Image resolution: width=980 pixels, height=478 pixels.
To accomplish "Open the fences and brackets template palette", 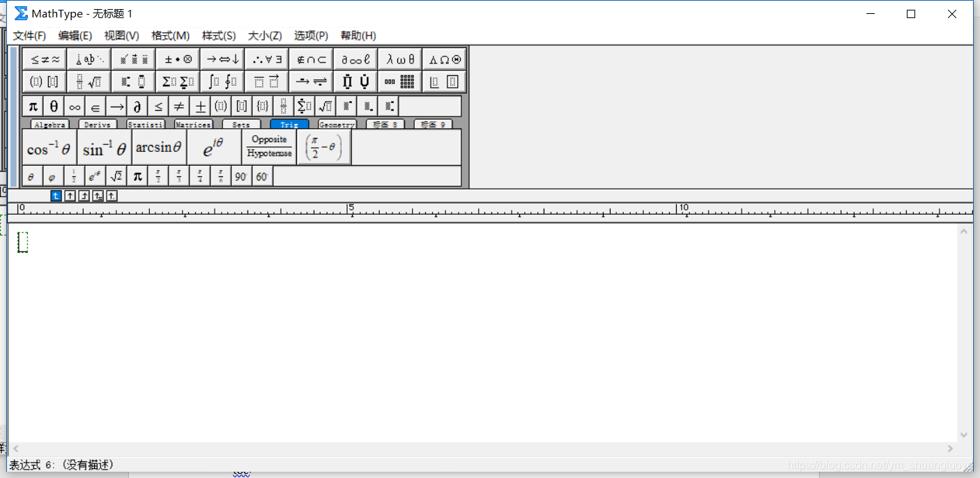I will coord(44,81).
